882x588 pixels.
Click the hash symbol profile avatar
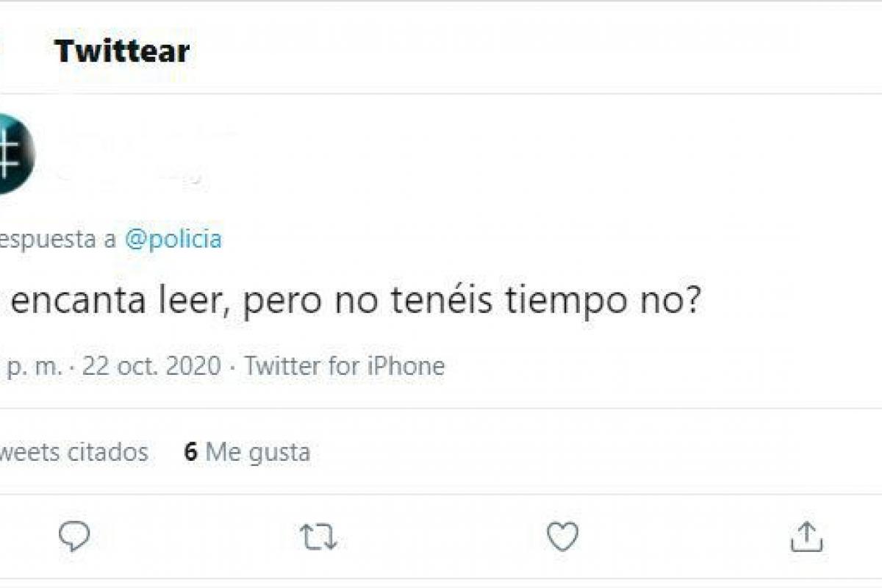[13, 154]
